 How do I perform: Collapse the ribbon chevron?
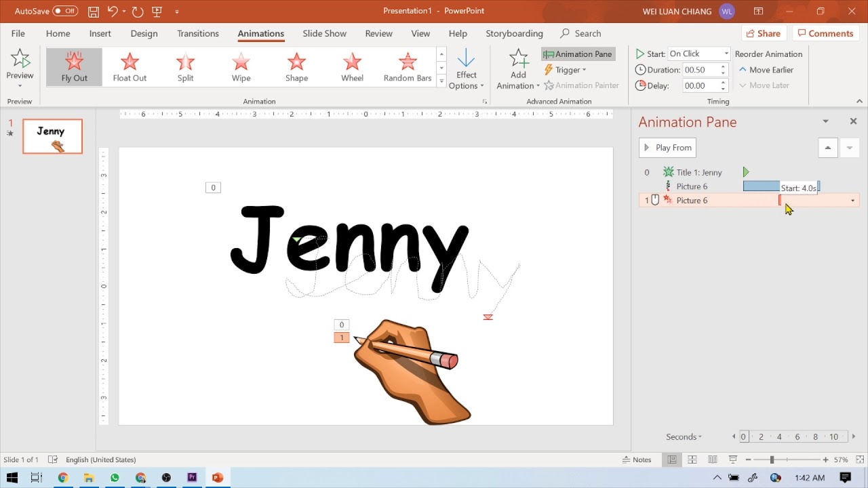click(859, 101)
